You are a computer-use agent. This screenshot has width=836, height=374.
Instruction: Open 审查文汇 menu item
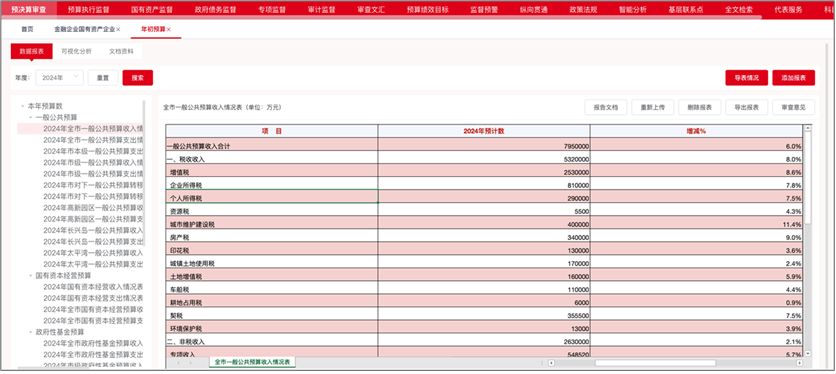pyautogui.click(x=371, y=9)
